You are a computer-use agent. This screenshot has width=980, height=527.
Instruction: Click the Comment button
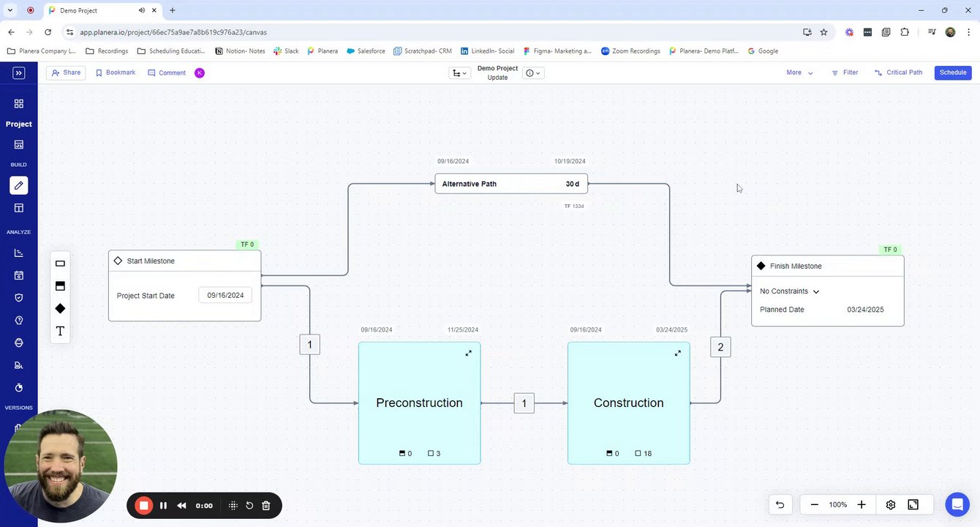pyautogui.click(x=167, y=72)
